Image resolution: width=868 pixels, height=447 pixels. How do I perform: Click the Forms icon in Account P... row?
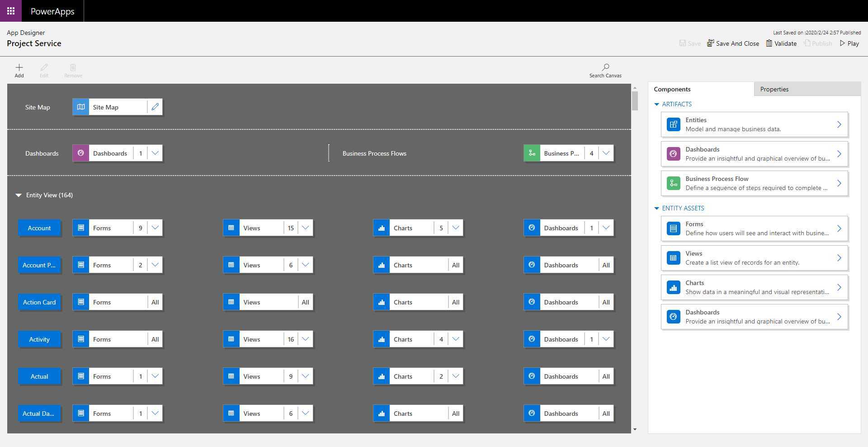[x=81, y=265]
